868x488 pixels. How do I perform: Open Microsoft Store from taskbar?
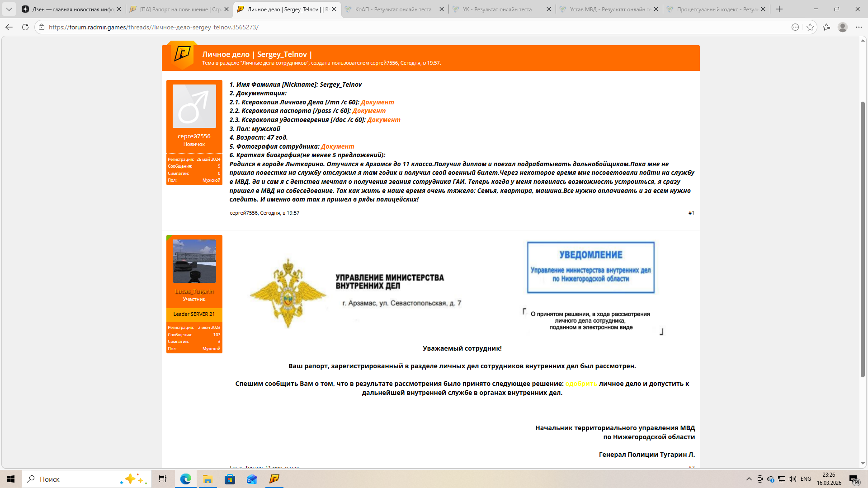230,479
